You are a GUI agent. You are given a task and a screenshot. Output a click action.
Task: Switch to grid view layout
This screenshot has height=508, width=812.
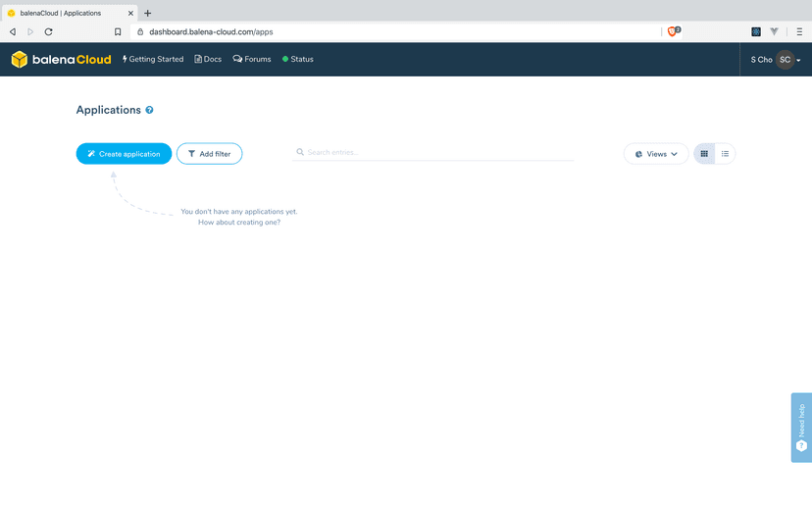tap(704, 154)
